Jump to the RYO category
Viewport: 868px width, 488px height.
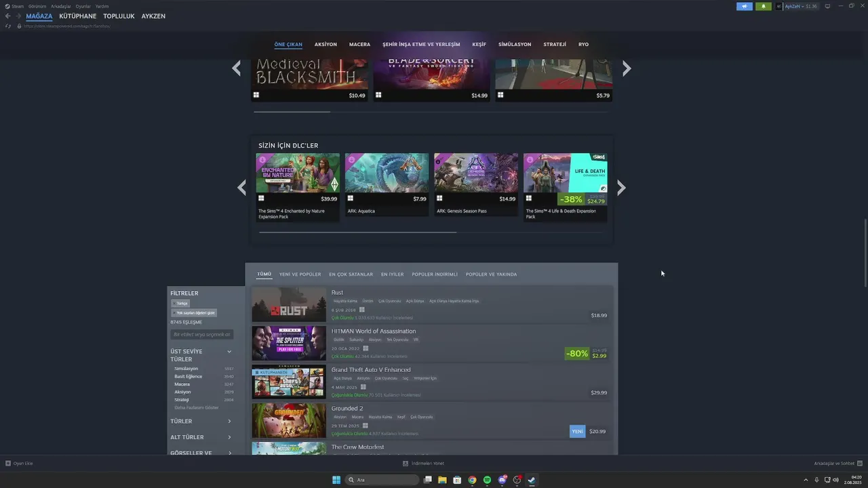click(x=583, y=45)
